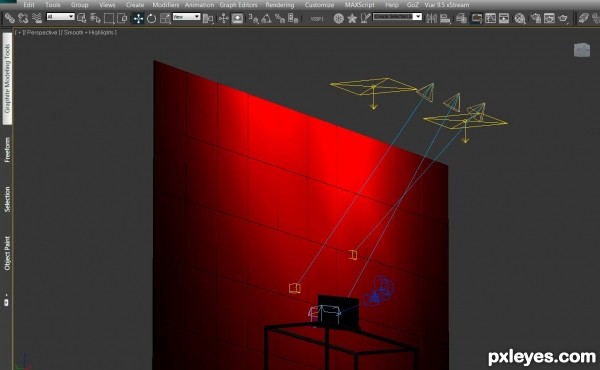Open the selection filter dropdown showing All
The width and height of the screenshot is (600, 370).
coord(60,16)
